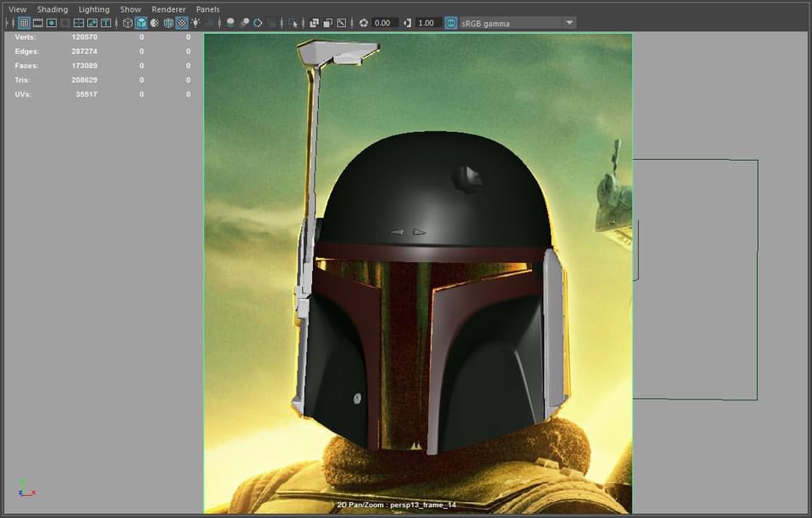This screenshot has height=518, width=812.
Task: Toggle isolate select
Action: [293, 23]
